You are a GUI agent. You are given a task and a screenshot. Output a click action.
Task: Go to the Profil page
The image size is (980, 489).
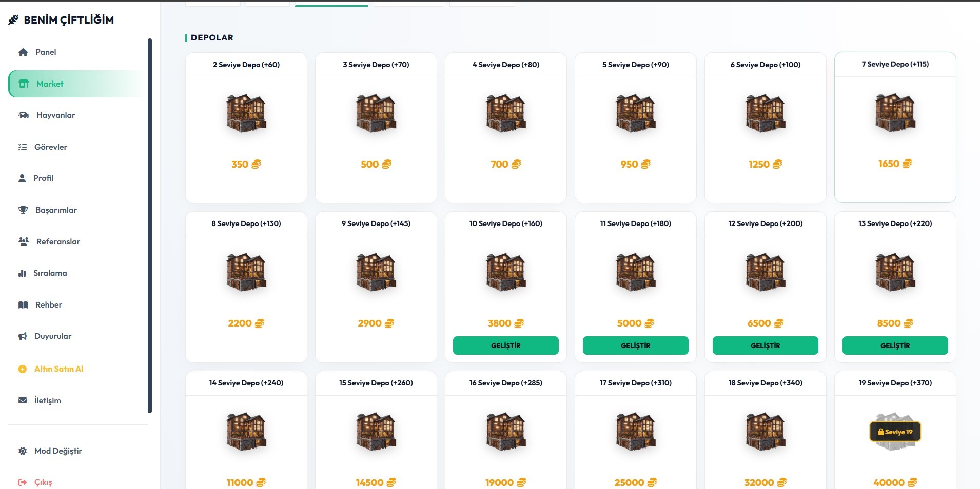pyautogui.click(x=43, y=178)
